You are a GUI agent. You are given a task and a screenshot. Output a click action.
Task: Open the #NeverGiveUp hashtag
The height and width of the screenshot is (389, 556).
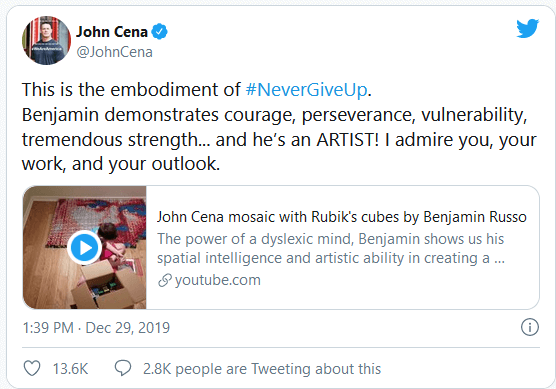306,89
